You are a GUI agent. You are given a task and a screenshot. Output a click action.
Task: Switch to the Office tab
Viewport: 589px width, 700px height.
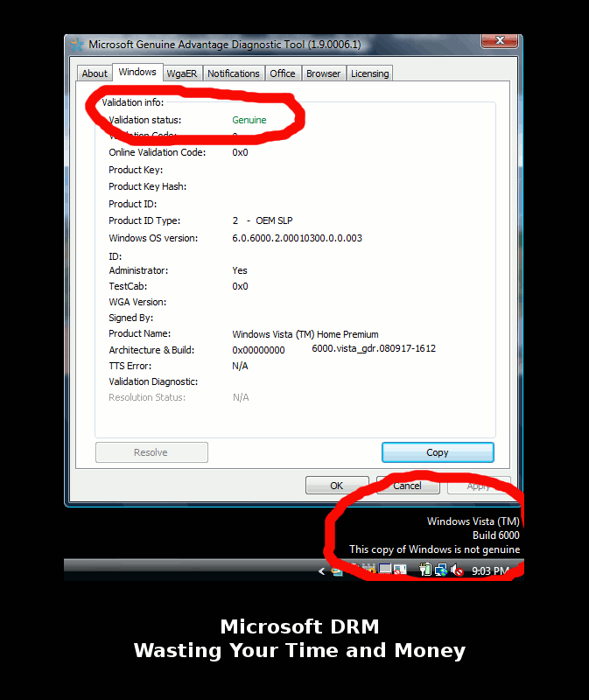pos(282,73)
